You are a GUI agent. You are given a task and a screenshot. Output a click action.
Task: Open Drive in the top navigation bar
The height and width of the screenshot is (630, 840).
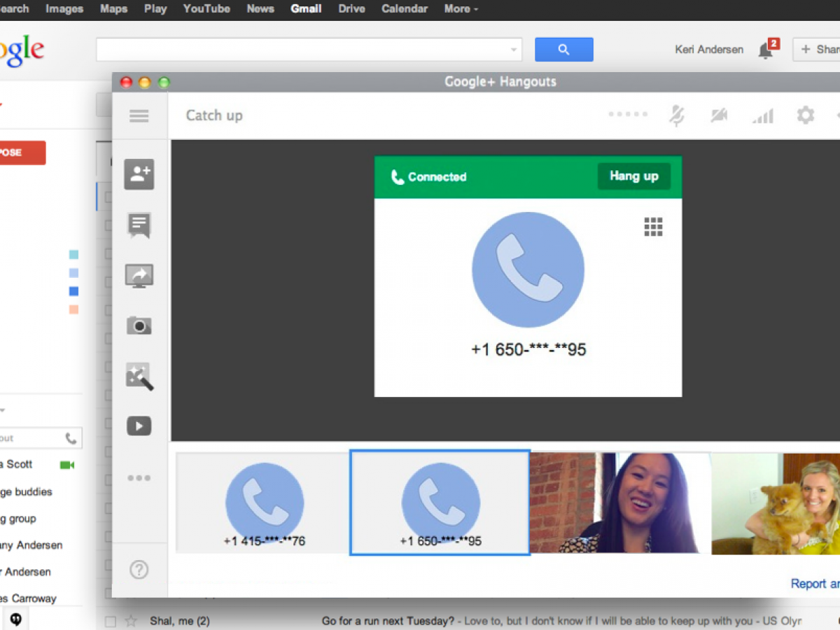[351, 9]
